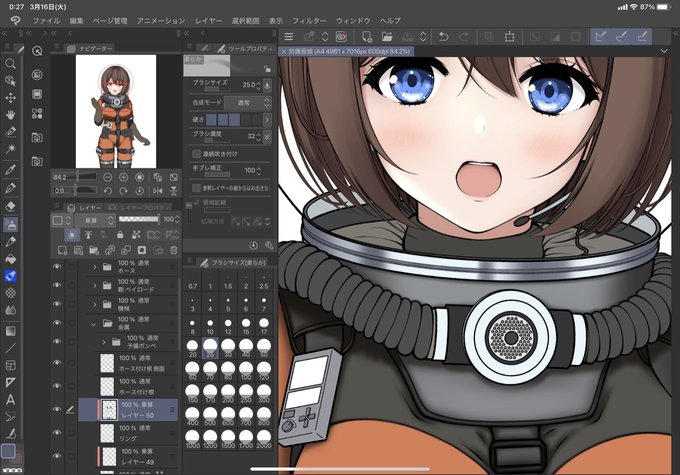Viewport: 680px width, 475px height.
Task: Select brush size preset 10
Action: point(210,326)
